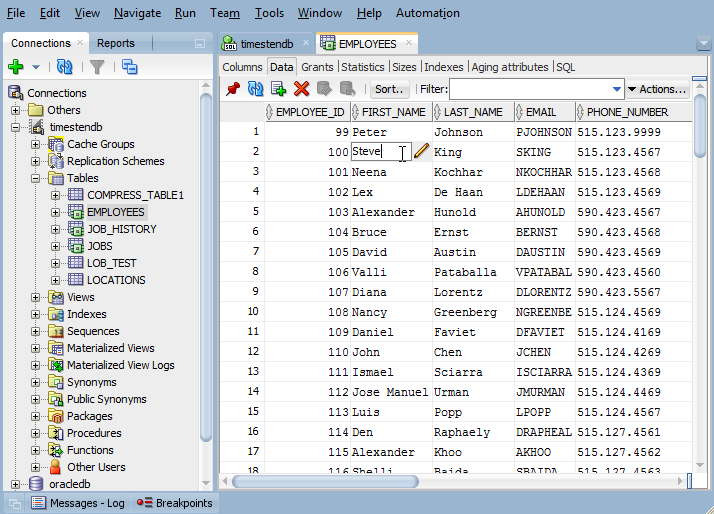Image resolution: width=714 pixels, height=514 pixels.
Task: Open schema browser icon in Connections toolbar
Action: [129, 67]
